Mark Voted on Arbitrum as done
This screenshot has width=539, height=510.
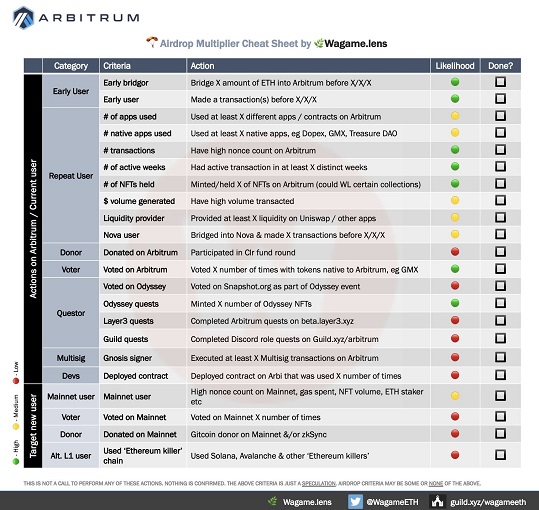(500, 269)
